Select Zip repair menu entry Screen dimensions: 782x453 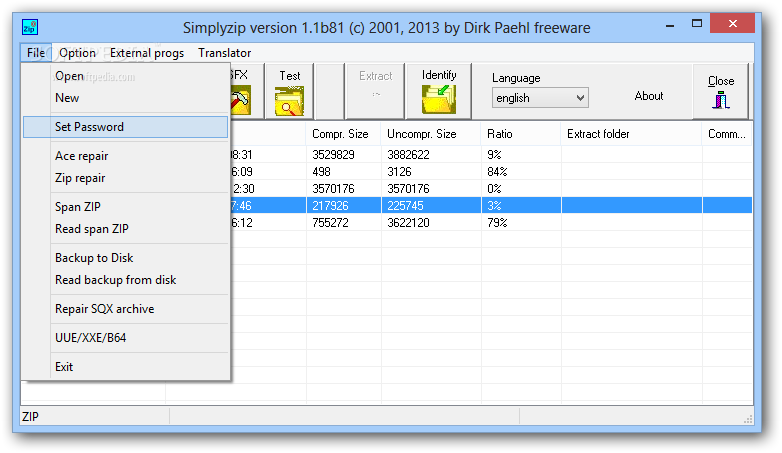pyautogui.click(x=126, y=178)
